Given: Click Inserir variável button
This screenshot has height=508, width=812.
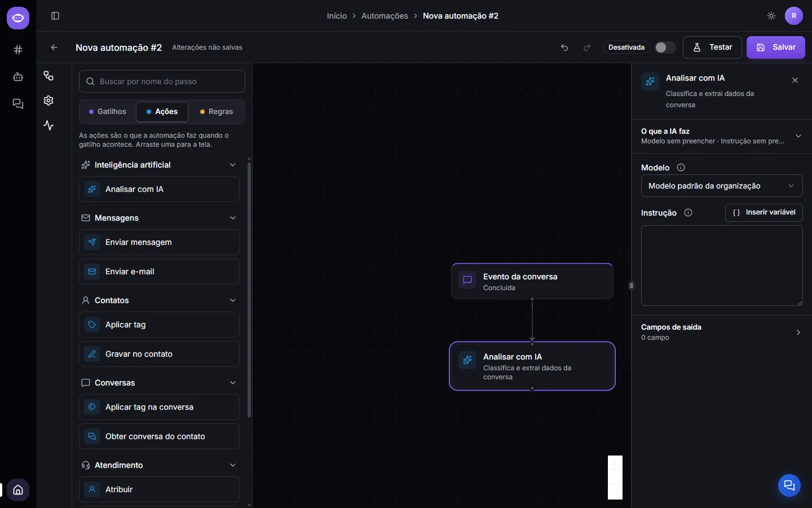Looking at the screenshot, I should [x=764, y=213].
